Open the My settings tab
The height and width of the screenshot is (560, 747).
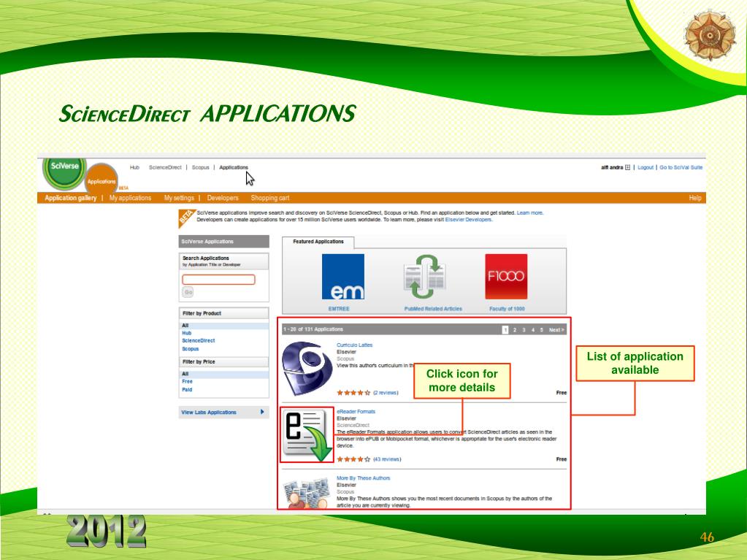pos(179,198)
